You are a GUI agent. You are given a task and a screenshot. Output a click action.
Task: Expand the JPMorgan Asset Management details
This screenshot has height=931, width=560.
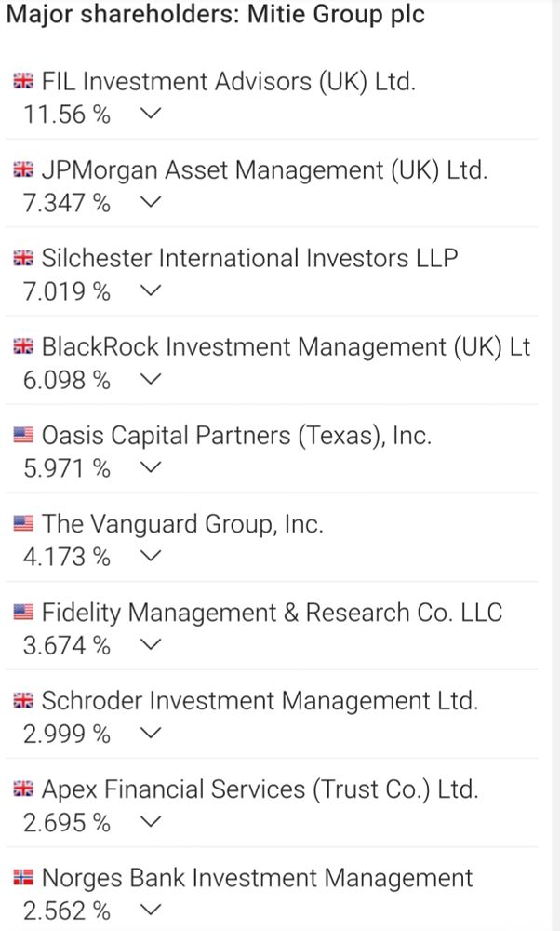[x=151, y=204]
